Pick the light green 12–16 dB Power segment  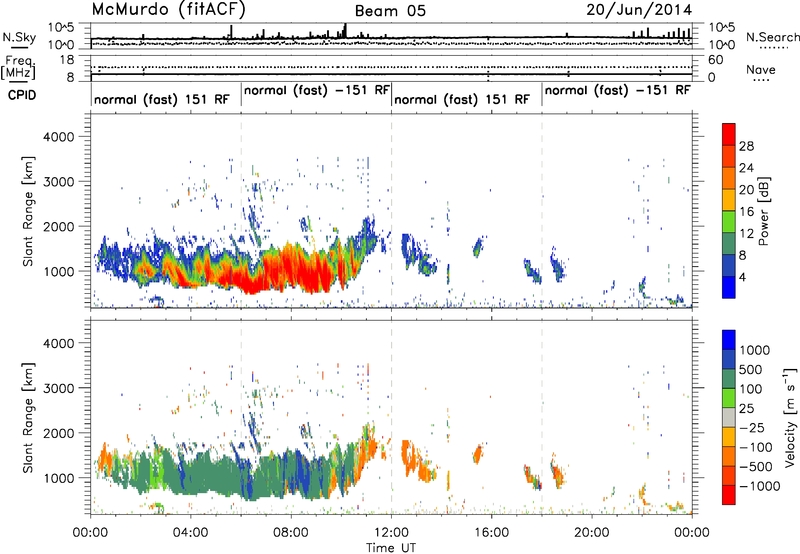pyautogui.click(x=729, y=222)
